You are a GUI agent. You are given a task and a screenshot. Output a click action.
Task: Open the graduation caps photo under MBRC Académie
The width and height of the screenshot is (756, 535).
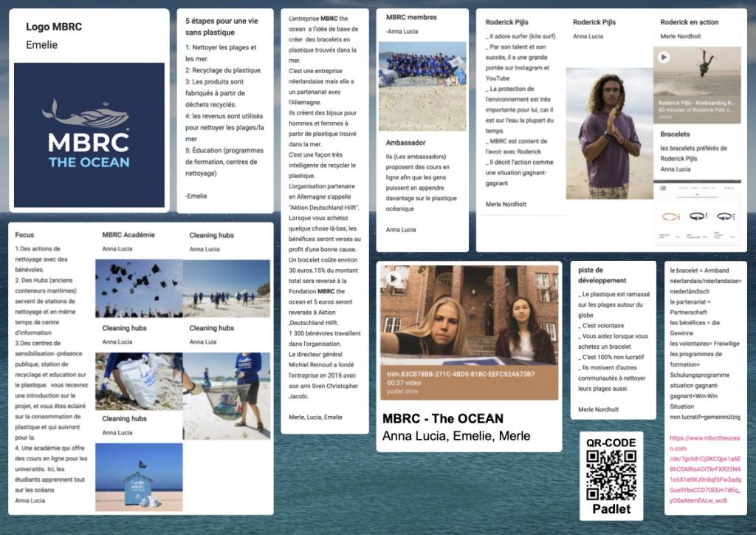pyautogui.click(x=139, y=288)
